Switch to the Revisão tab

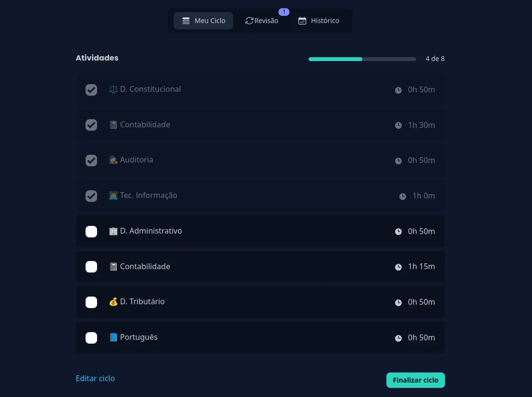(262, 21)
